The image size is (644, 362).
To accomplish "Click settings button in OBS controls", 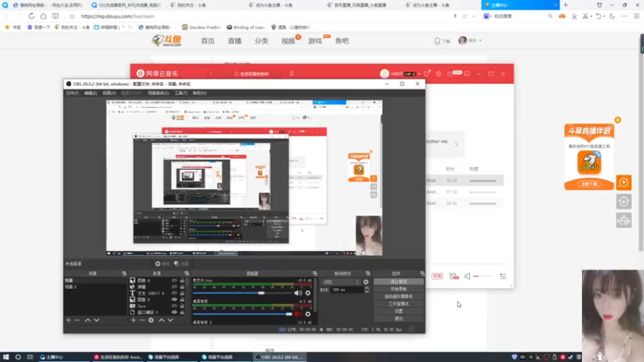I will (x=398, y=311).
